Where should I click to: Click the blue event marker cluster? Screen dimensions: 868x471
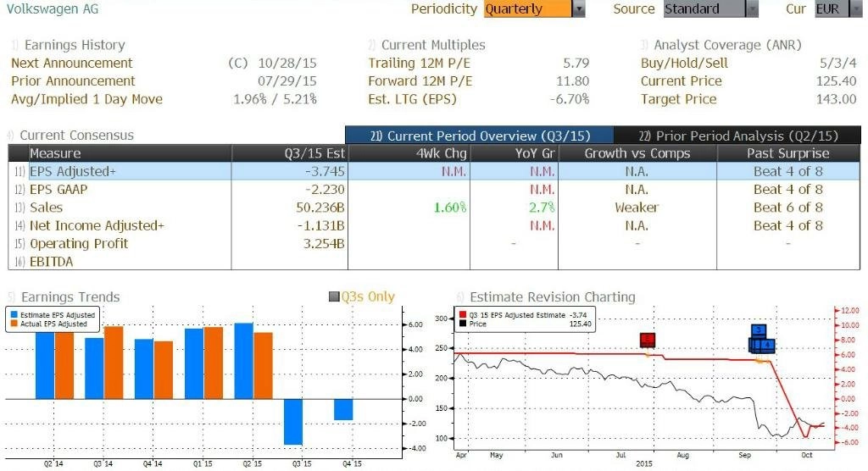click(x=761, y=340)
